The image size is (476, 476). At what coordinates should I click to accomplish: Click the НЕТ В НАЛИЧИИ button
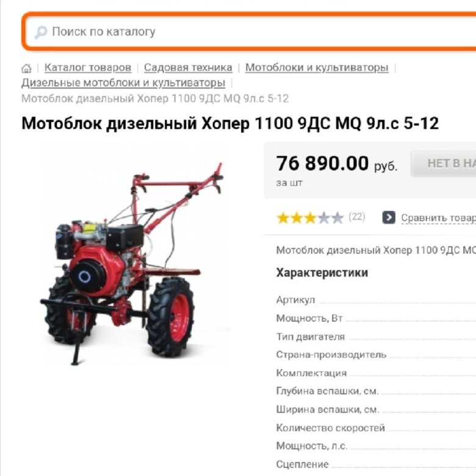(443, 164)
